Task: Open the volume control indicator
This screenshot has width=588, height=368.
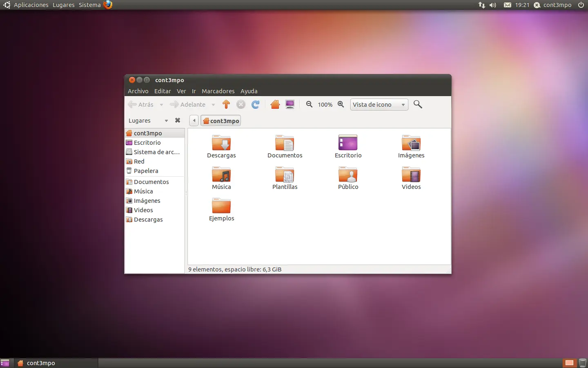Action: pos(493,5)
